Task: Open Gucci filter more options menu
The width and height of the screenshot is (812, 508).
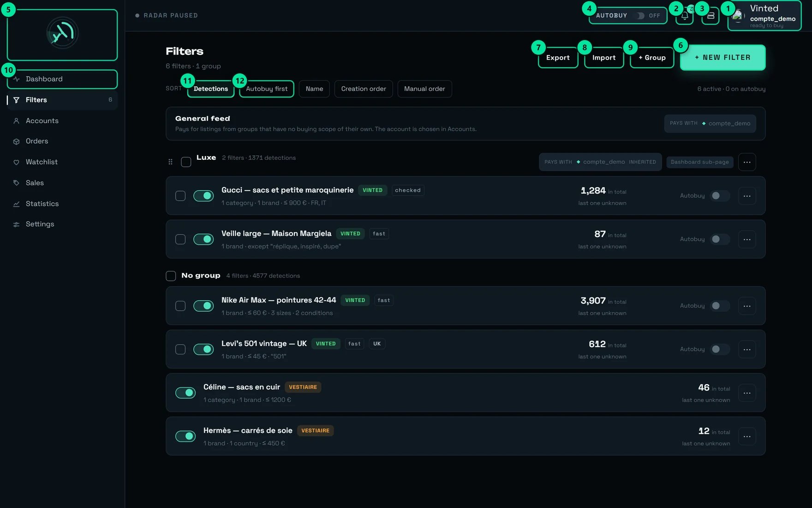Action: (747, 196)
